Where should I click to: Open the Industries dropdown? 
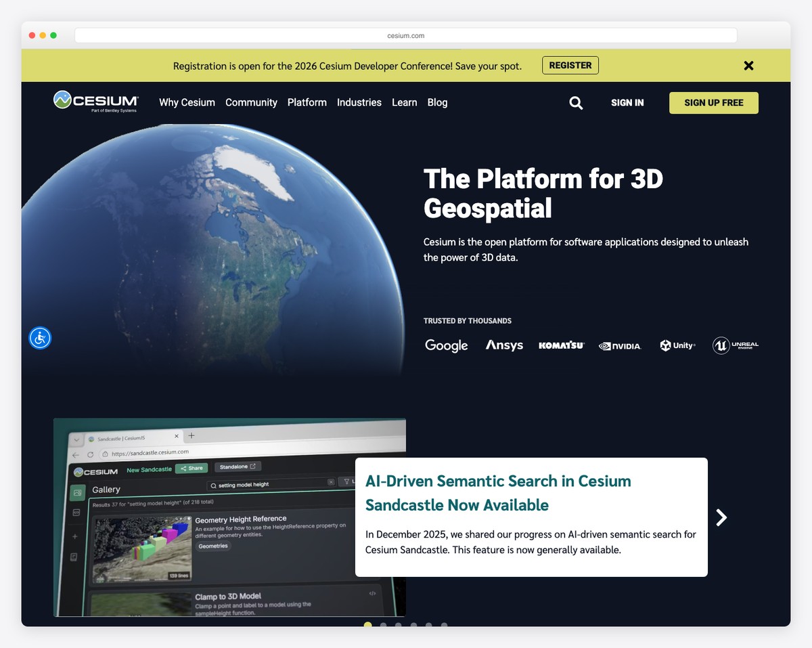coord(359,102)
